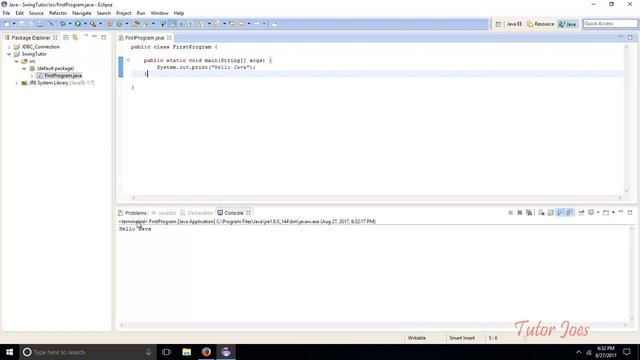The height and width of the screenshot is (360, 640).
Task: Switch to the Java perspective
Action: point(567,24)
